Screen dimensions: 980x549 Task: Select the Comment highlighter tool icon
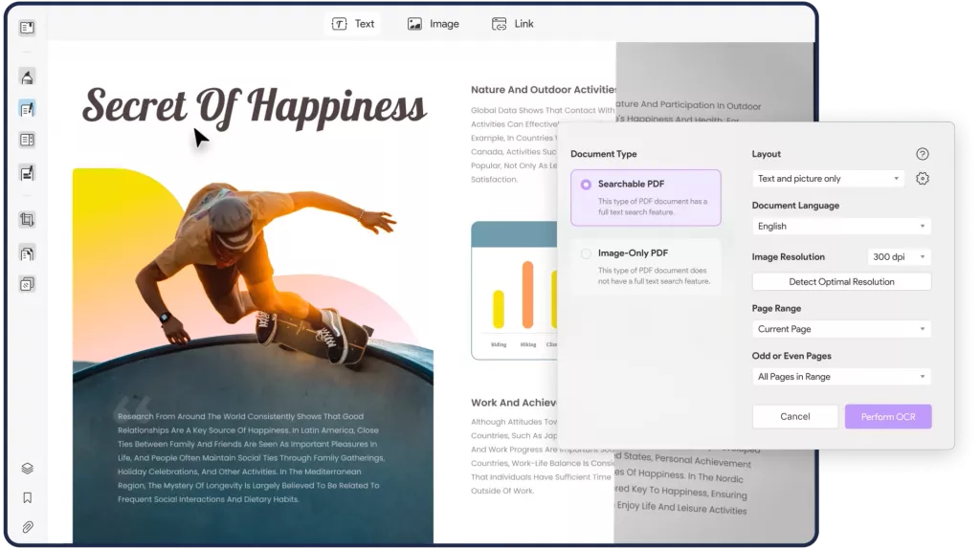point(27,77)
